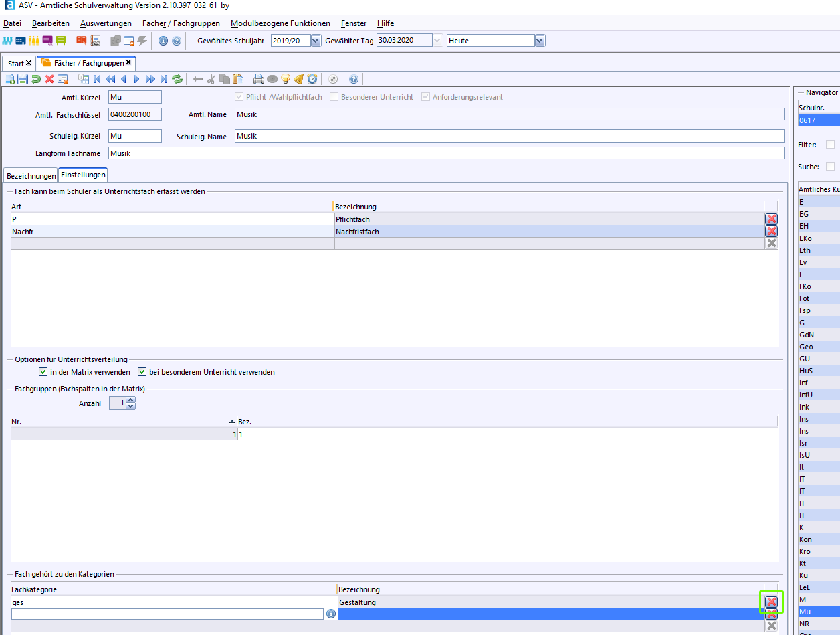This screenshot has width=840, height=635.
Task: Print using the printer icon
Action: click(259, 79)
